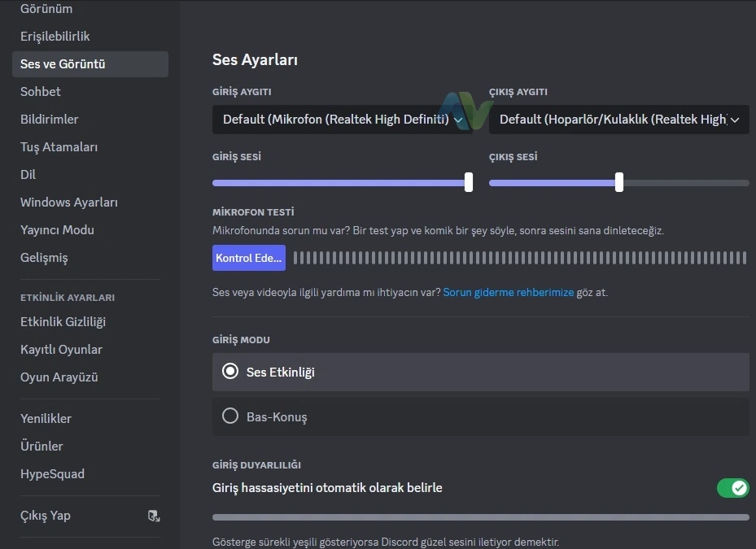Viewport: 756px width, 549px height.
Task: Open Dil language settings
Action: pyautogui.click(x=28, y=175)
